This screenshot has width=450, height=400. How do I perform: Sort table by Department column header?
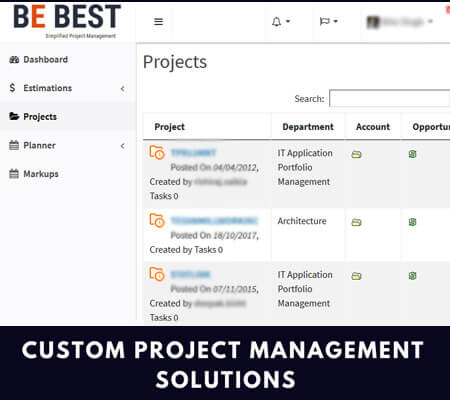pyautogui.click(x=308, y=127)
